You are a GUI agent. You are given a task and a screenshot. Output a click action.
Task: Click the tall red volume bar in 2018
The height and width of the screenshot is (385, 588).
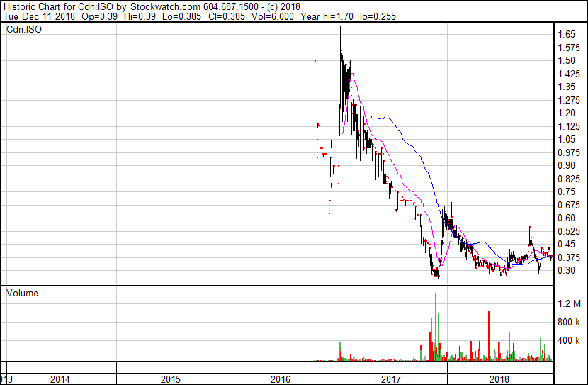click(489, 335)
